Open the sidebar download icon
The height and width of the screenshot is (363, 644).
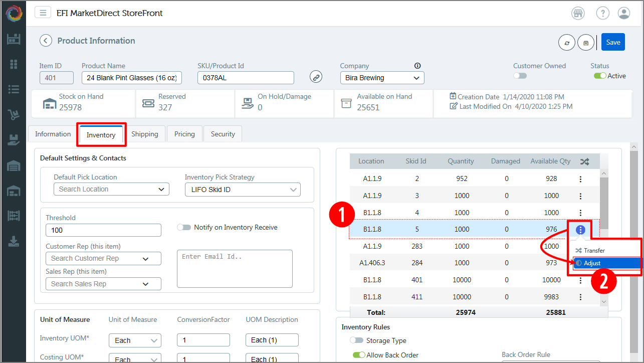pos(14,241)
